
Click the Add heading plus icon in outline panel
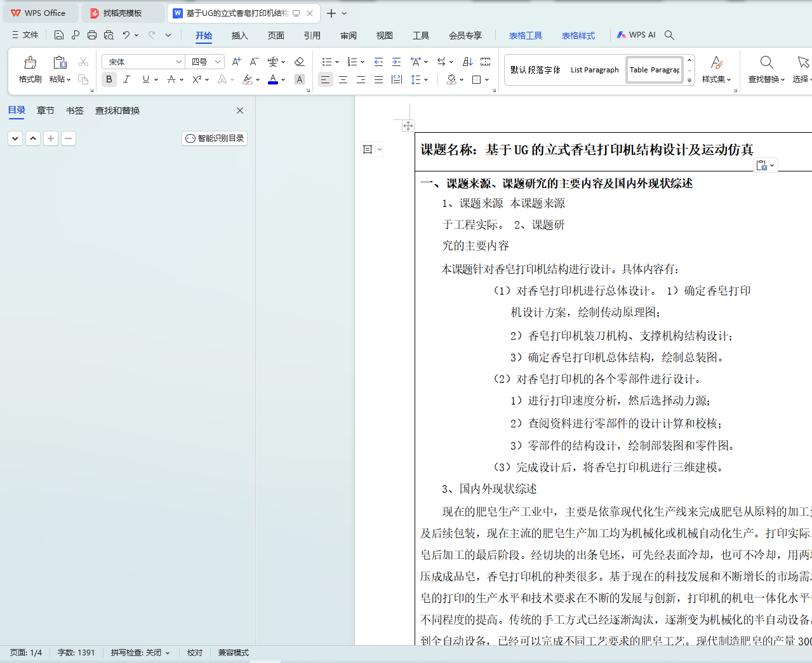(51, 138)
